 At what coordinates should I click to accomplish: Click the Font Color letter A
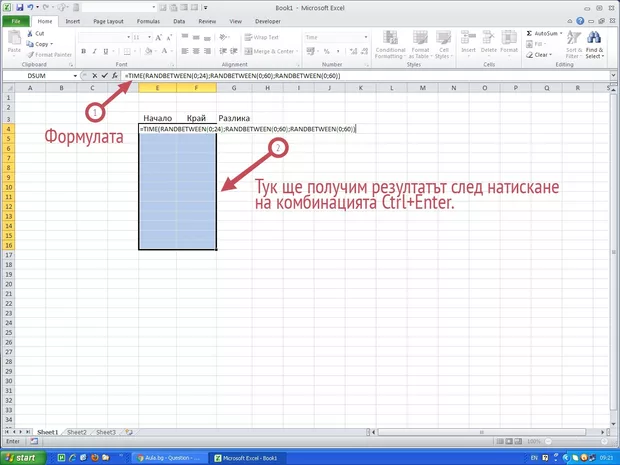[164, 51]
